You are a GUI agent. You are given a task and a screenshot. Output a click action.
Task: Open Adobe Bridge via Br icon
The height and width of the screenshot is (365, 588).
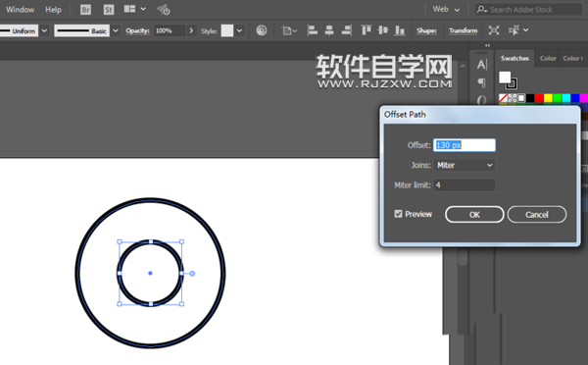pyautogui.click(x=85, y=10)
